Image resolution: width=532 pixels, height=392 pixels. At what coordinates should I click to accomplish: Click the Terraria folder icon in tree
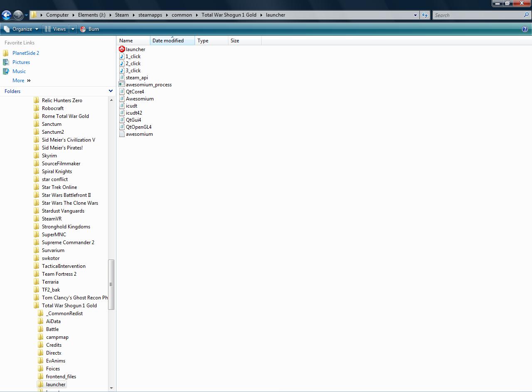37,282
